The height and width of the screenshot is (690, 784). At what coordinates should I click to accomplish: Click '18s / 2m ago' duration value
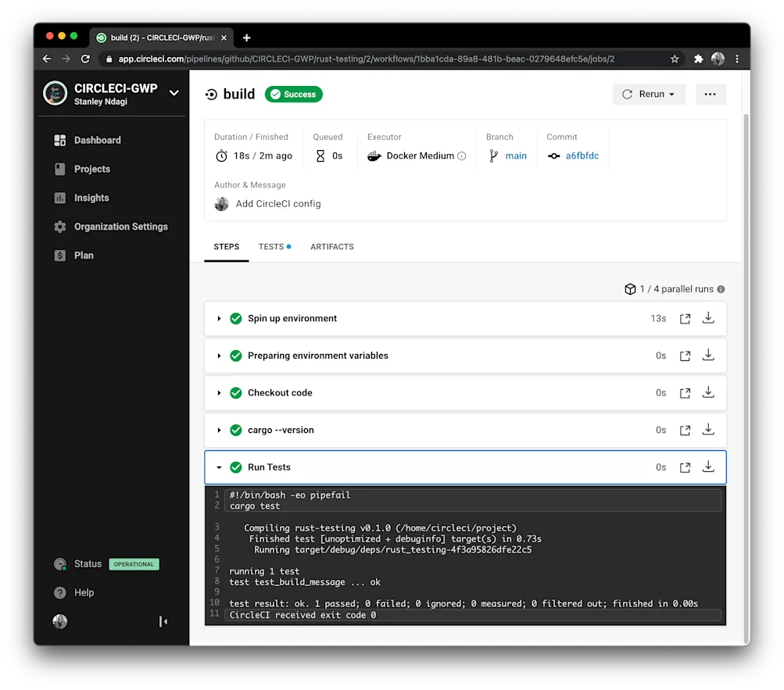(x=263, y=156)
